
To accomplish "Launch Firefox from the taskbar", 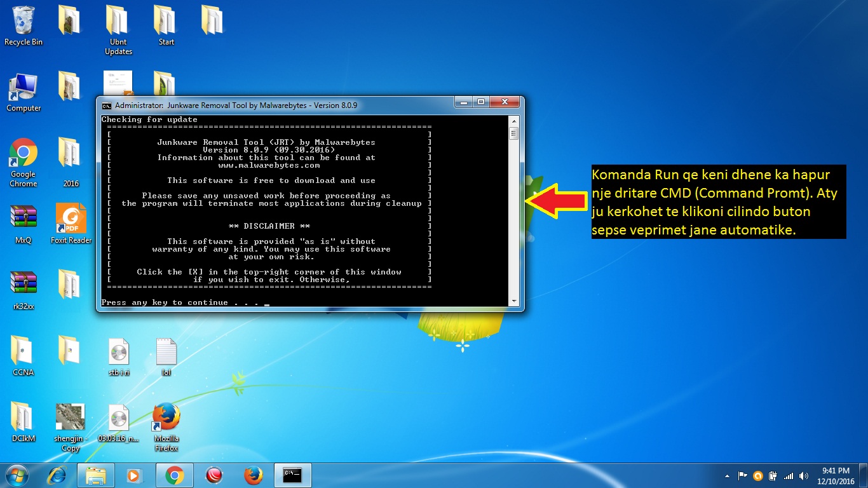I will tap(254, 475).
